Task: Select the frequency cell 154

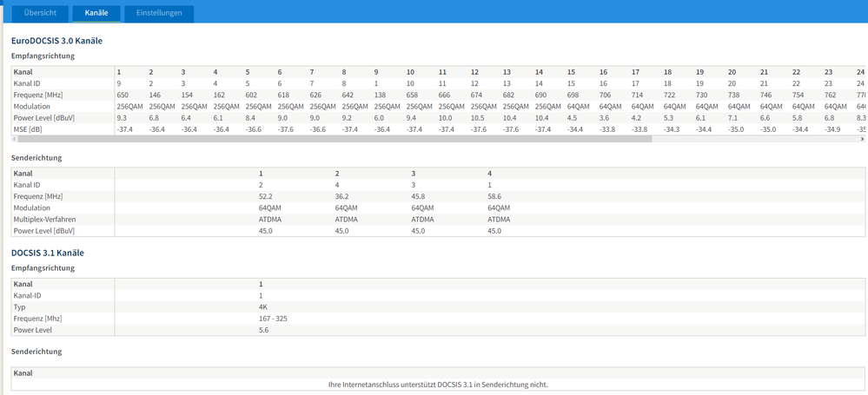Action: (187, 95)
